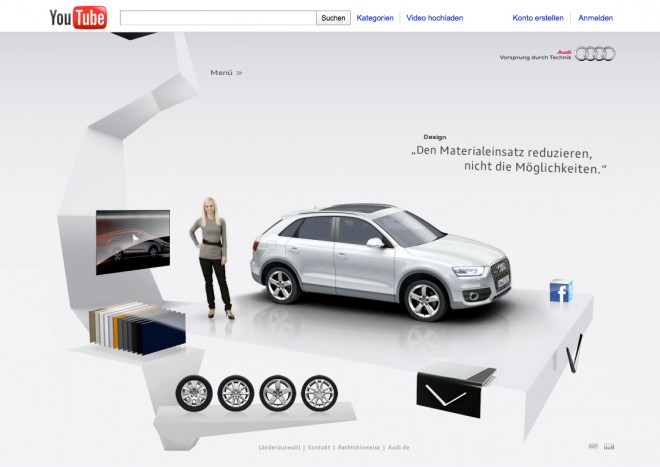Click the Anmelden link

(x=595, y=18)
